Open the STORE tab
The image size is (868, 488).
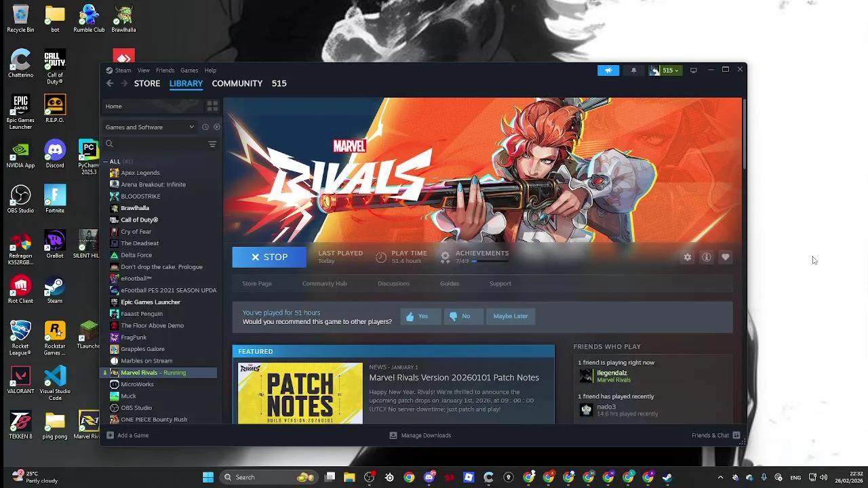click(x=147, y=83)
